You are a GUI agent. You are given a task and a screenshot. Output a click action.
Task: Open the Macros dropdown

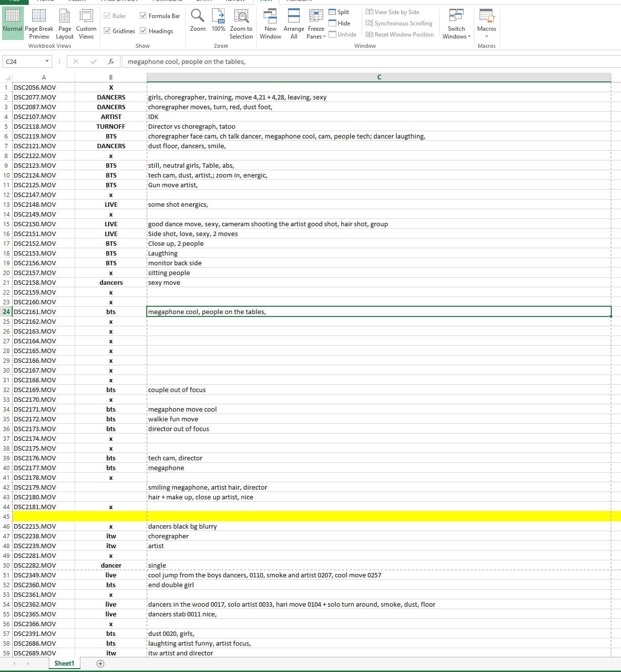coord(486,23)
